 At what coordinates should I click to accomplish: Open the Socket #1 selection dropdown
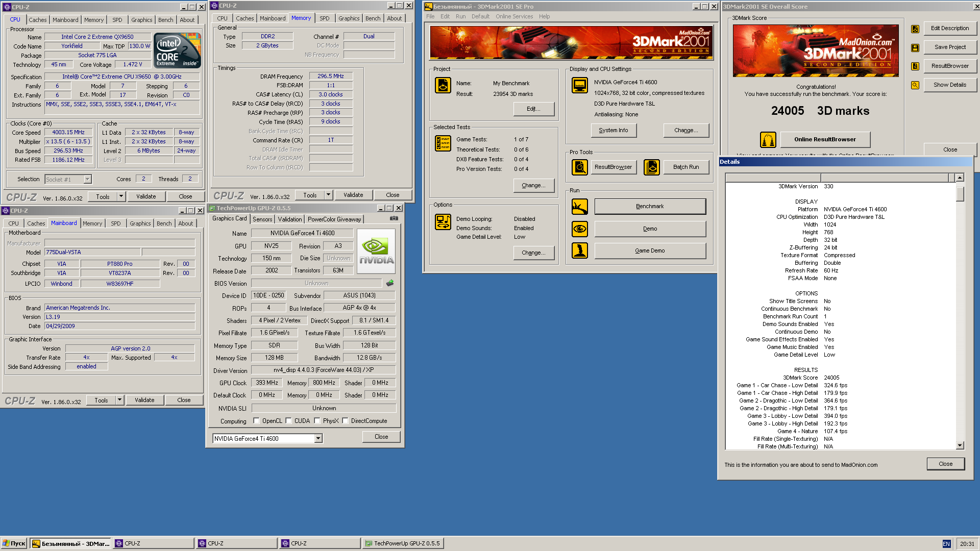click(87, 179)
